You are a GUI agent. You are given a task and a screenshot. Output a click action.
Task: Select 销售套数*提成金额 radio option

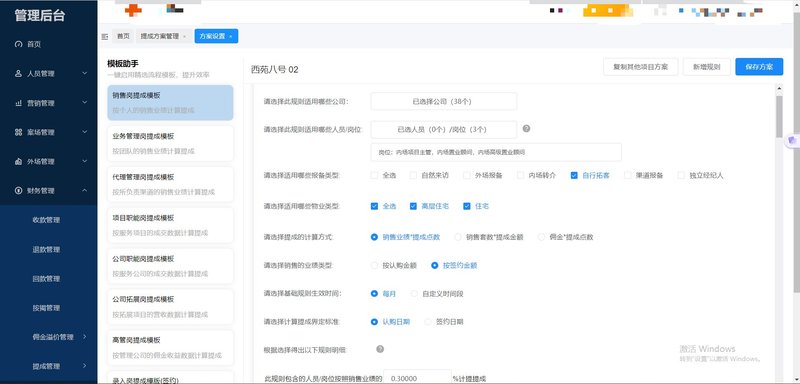[x=458, y=237]
